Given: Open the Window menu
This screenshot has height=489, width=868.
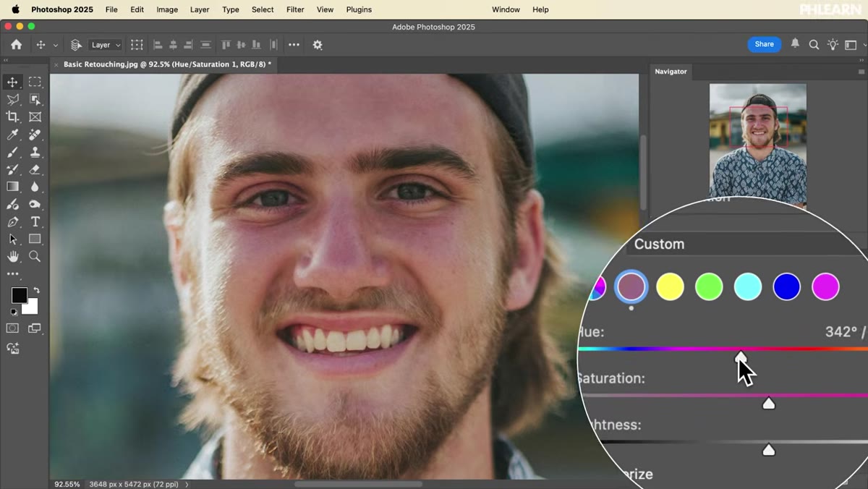Looking at the screenshot, I should pyautogui.click(x=506, y=9).
